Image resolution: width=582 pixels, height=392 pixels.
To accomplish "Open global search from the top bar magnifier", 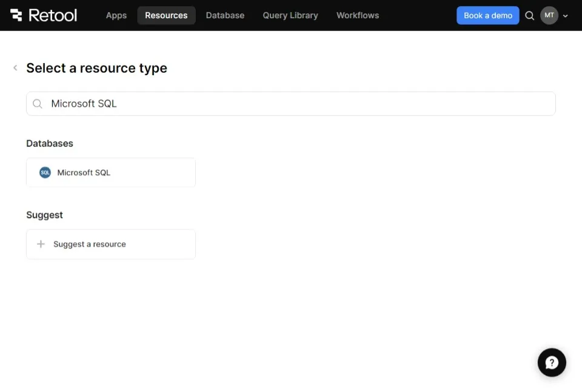I will pyautogui.click(x=530, y=16).
